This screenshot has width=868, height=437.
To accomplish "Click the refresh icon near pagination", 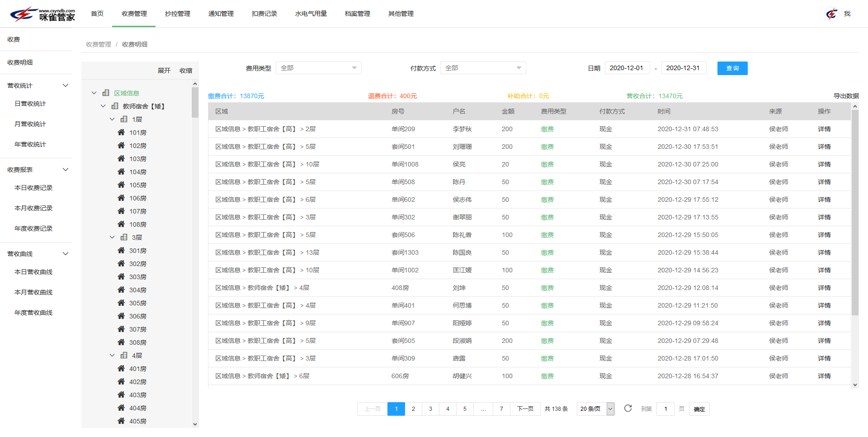I will (x=628, y=408).
